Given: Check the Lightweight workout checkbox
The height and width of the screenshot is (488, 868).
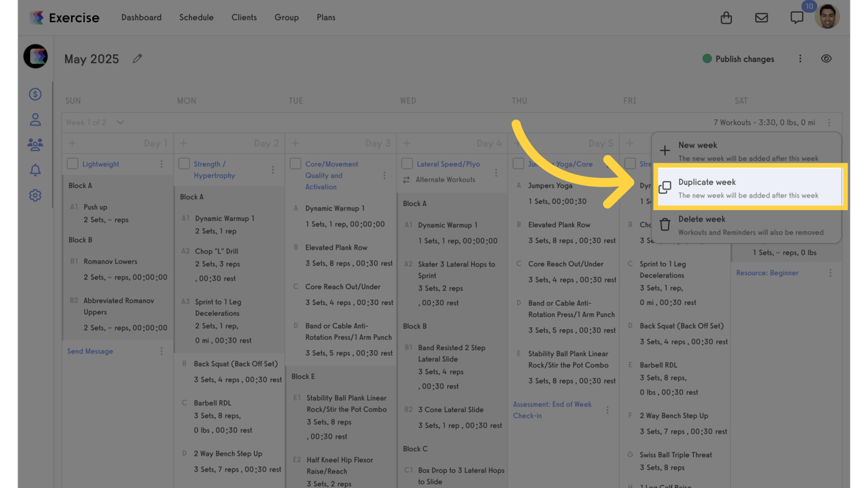Looking at the screenshot, I should pos(72,164).
